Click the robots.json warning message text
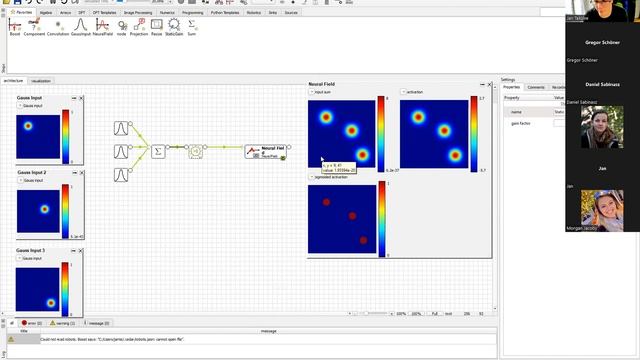Viewport: 640px width, 360px height. (x=112, y=339)
